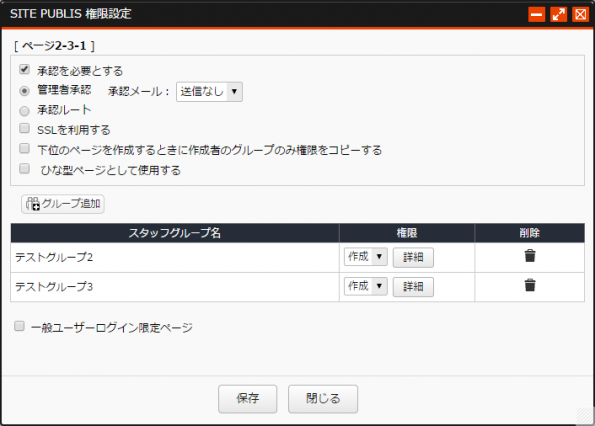This screenshot has height=426, width=595.
Task: Click 詳細 button for テストグループ2
Action: (413, 258)
